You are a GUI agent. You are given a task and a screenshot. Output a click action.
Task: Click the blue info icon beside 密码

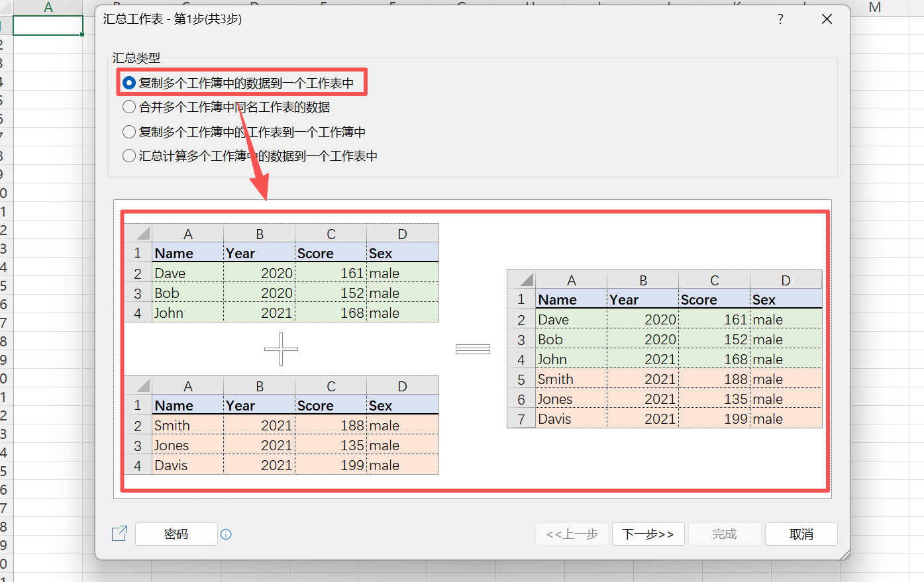point(226,534)
